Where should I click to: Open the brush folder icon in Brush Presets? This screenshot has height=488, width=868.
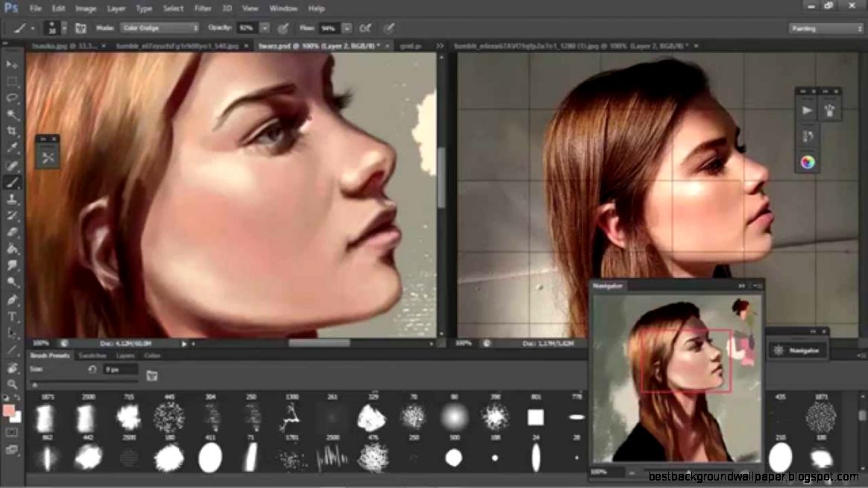click(x=152, y=377)
